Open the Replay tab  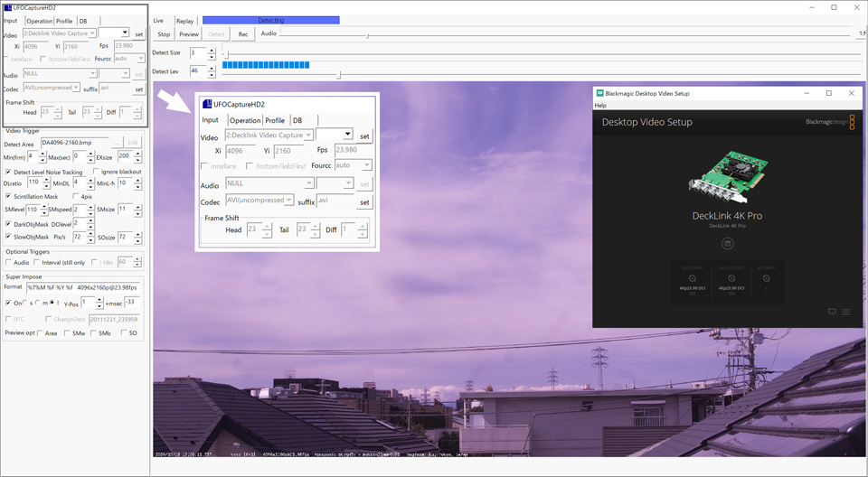coord(184,21)
